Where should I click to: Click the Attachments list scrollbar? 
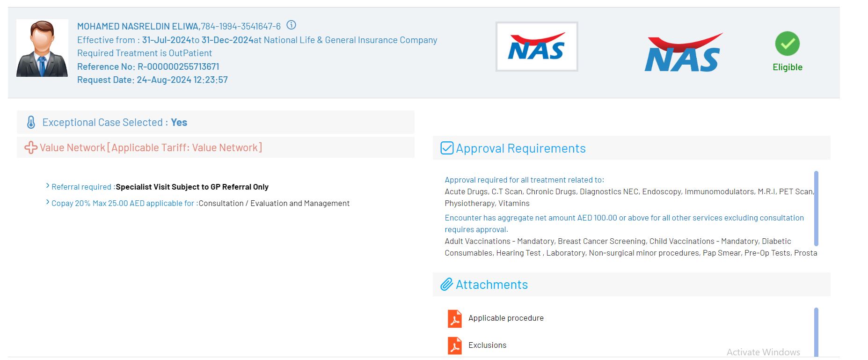(x=816, y=331)
